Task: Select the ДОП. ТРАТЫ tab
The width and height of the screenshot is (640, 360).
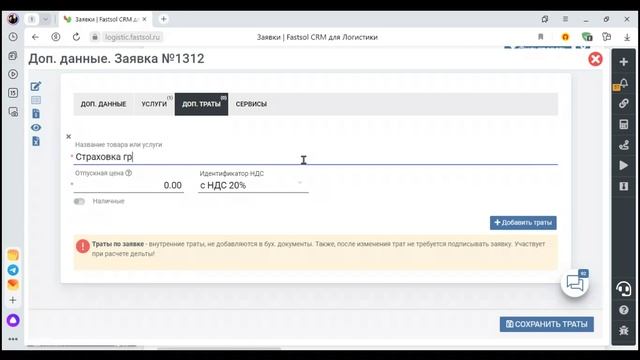Action: pyautogui.click(x=201, y=104)
